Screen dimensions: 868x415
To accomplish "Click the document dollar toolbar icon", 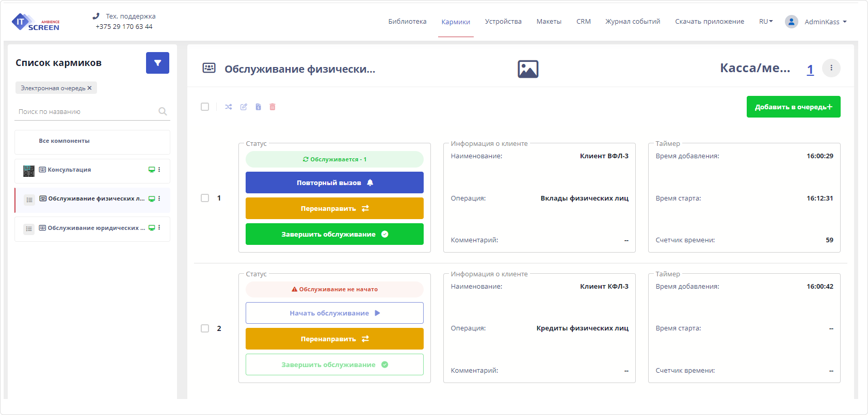I will click(x=258, y=107).
